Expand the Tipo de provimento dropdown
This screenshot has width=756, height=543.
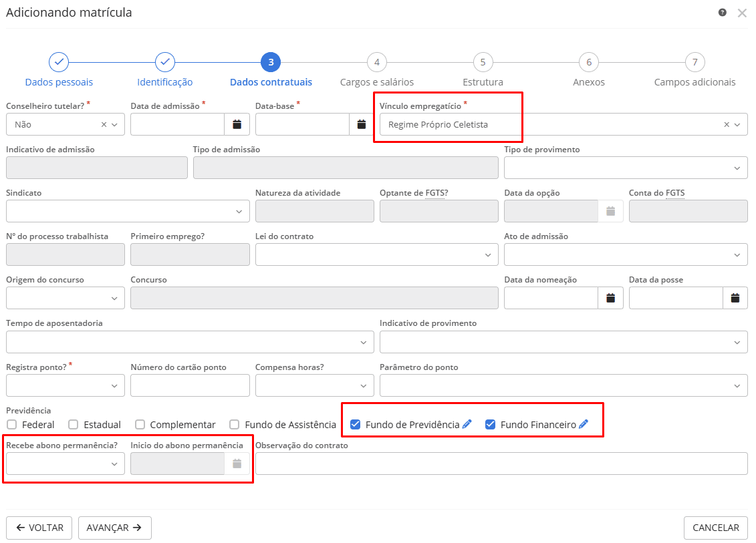pyautogui.click(x=626, y=168)
